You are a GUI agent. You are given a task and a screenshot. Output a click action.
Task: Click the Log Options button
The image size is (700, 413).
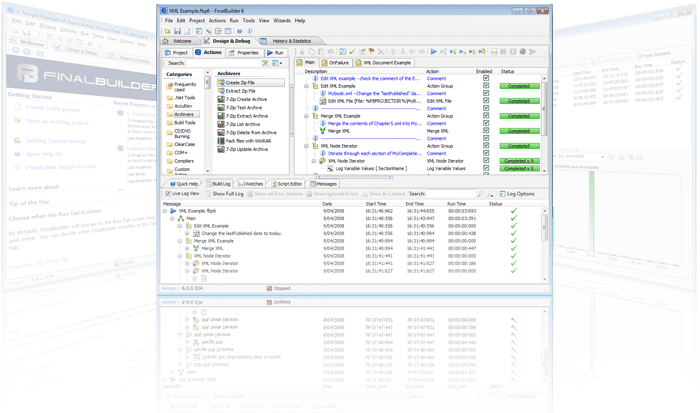517,194
